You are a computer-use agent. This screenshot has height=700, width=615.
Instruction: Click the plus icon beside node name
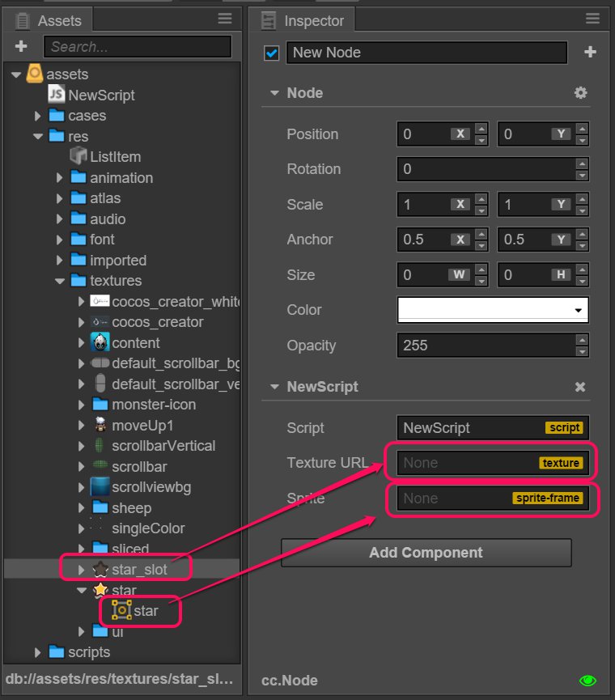click(590, 53)
